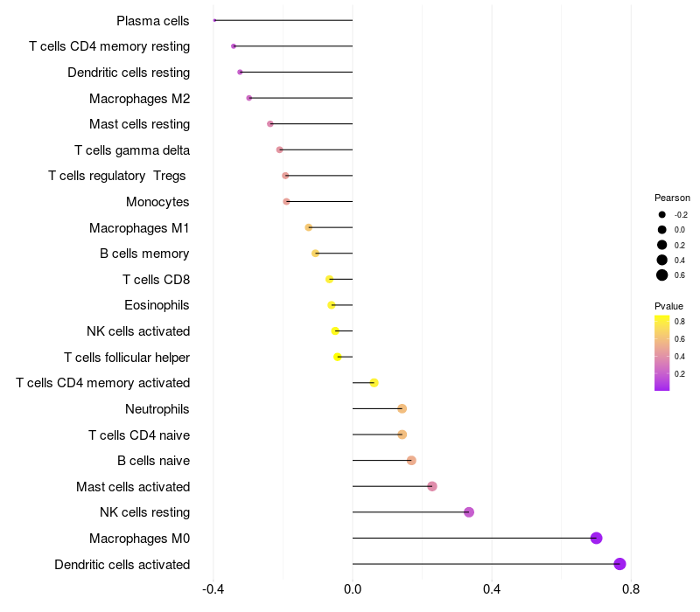
Task: Click the Pvalue color gradient bar
Action: (x=662, y=353)
